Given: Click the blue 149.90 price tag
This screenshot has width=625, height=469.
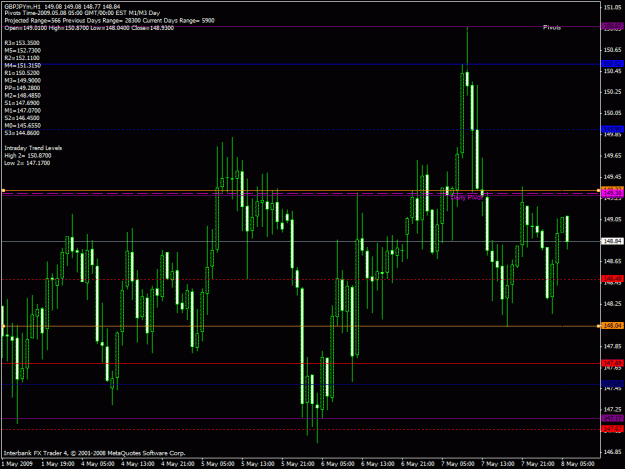Looking at the screenshot, I should 612,130.
